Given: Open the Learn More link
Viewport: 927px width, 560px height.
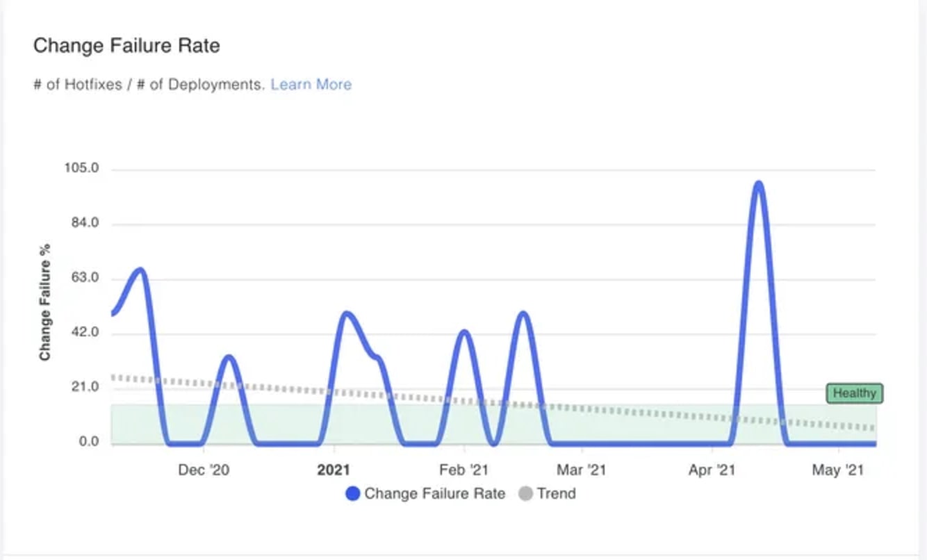Looking at the screenshot, I should pos(311,84).
